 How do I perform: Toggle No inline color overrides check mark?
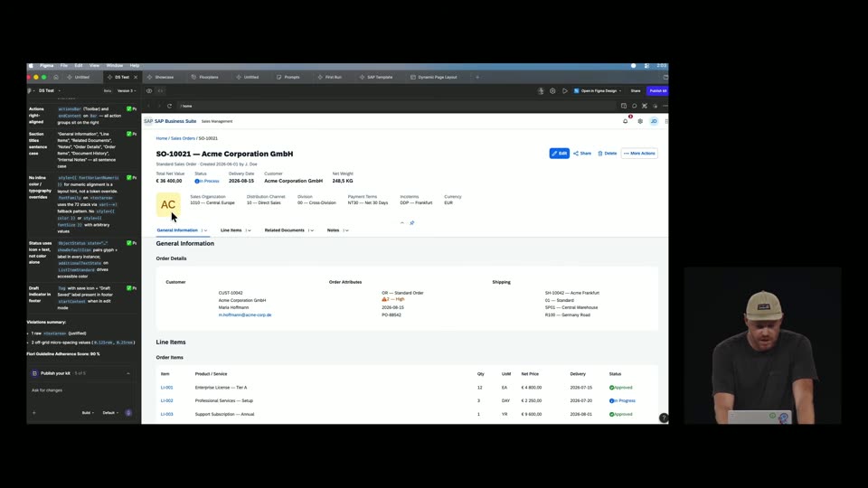(x=129, y=178)
